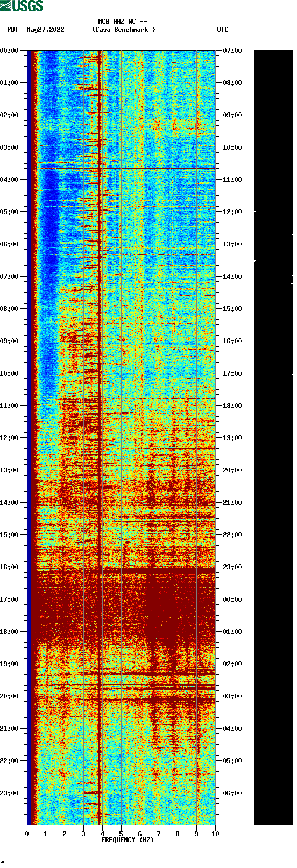Select '03:00' on the PDT time axis
This screenshot has height=868, width=297.
click(x=10, y=147)
